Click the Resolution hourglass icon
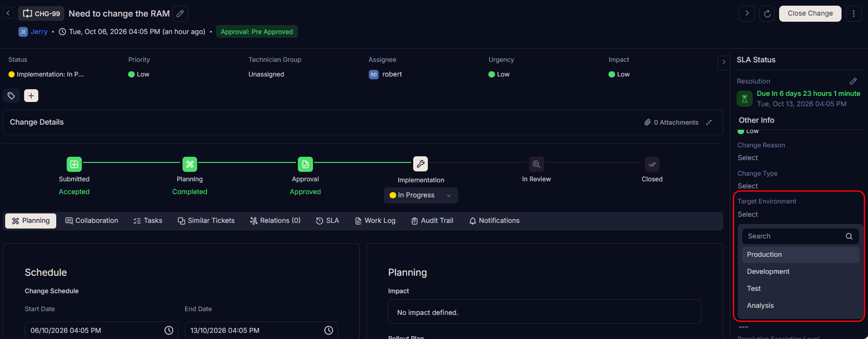This screenshot has width=868, height=339. point(745,99)
